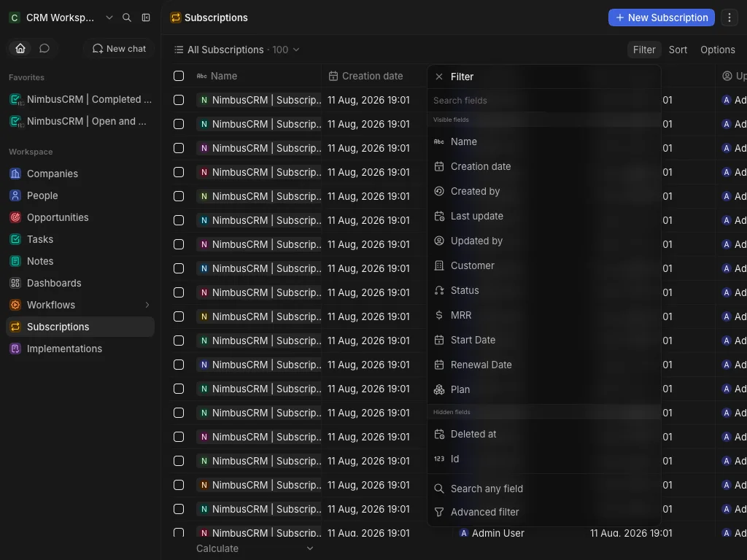
Task: Click the list view icon beside All Subscriptions
Action: (179, 50)
